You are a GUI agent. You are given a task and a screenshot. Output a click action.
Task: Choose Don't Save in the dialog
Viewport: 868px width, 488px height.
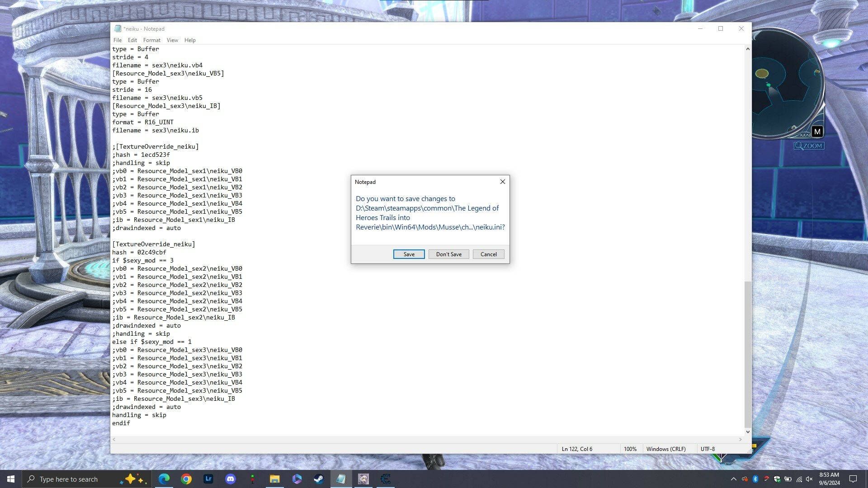448,254
